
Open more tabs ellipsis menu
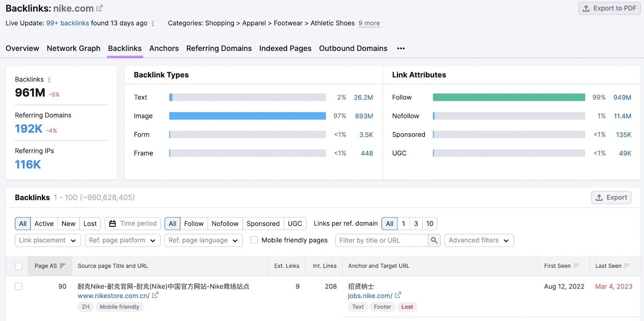click(401, 48)
